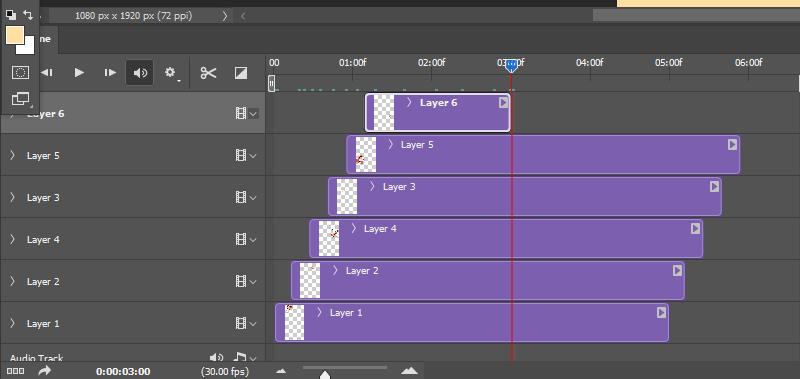Expand the Layer 1 clip chevron
Screen dimensions: 800x379
coord(319,313)
